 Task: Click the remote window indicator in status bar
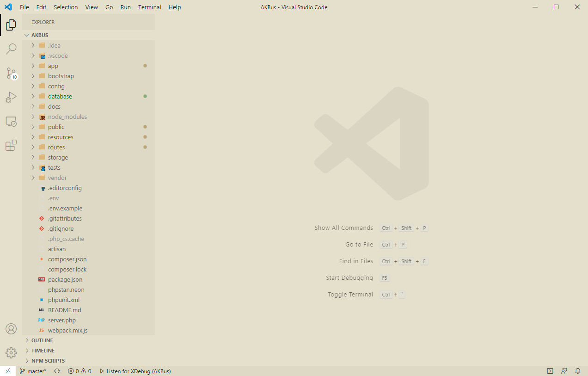(8, 371)
